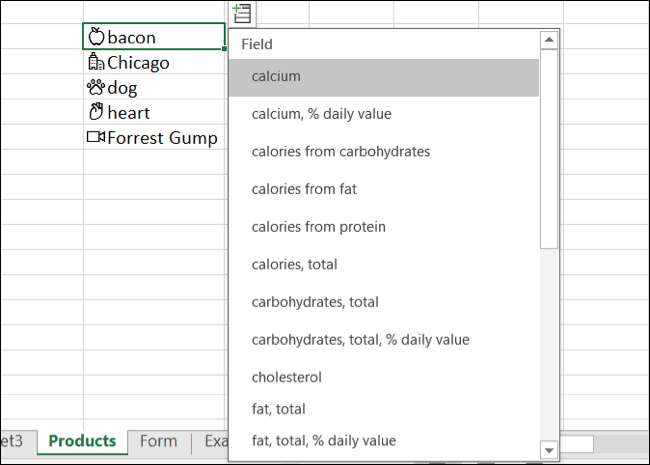650x465 pixels.
Task: Click the movie camera icon beside Forrest Gump
Action: pos(96,138)
